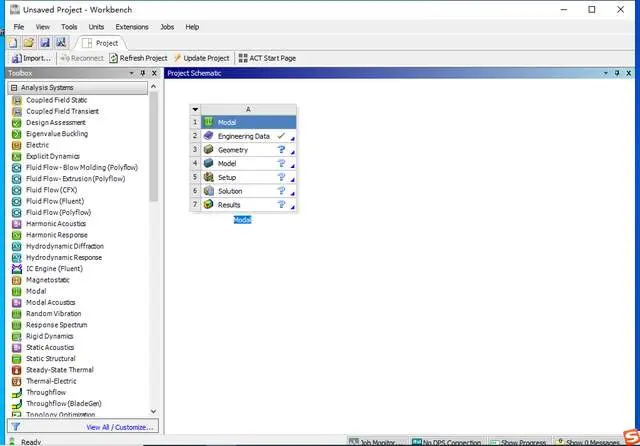Viewport: 640px width, 446px height.
Task: Click the Explicit Dynamics icon
Action: 16,157
